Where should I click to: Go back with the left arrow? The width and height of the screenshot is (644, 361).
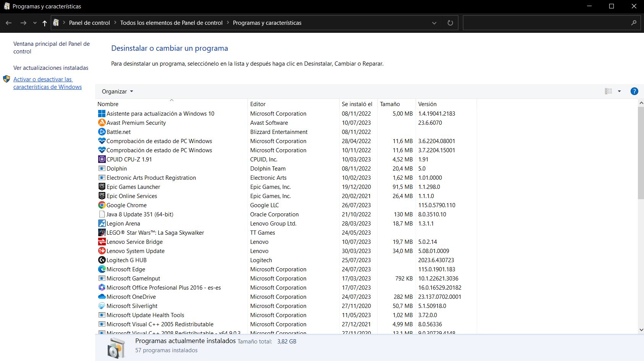coord(9,23)
